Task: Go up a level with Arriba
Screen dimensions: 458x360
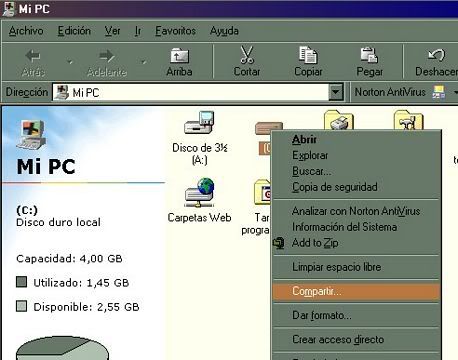Action: point(179,63)
